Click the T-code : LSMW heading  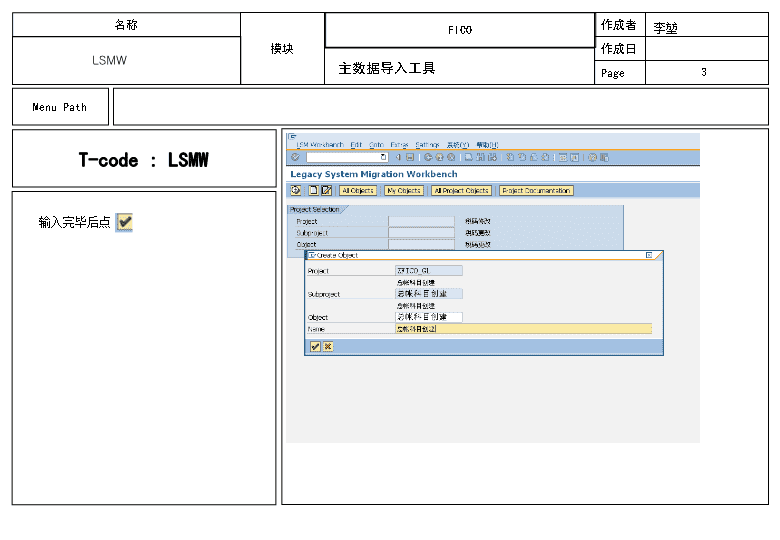[144, 160]
